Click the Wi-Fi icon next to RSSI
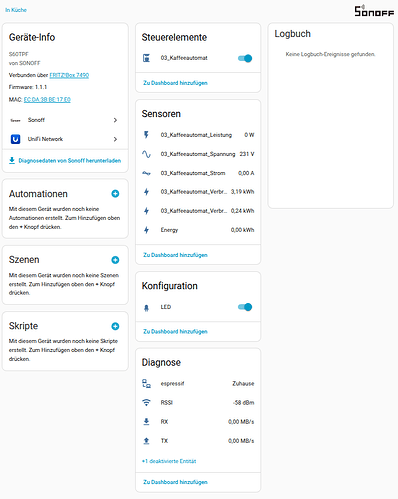The image size is (398, 499). click(x=146, y=402)
